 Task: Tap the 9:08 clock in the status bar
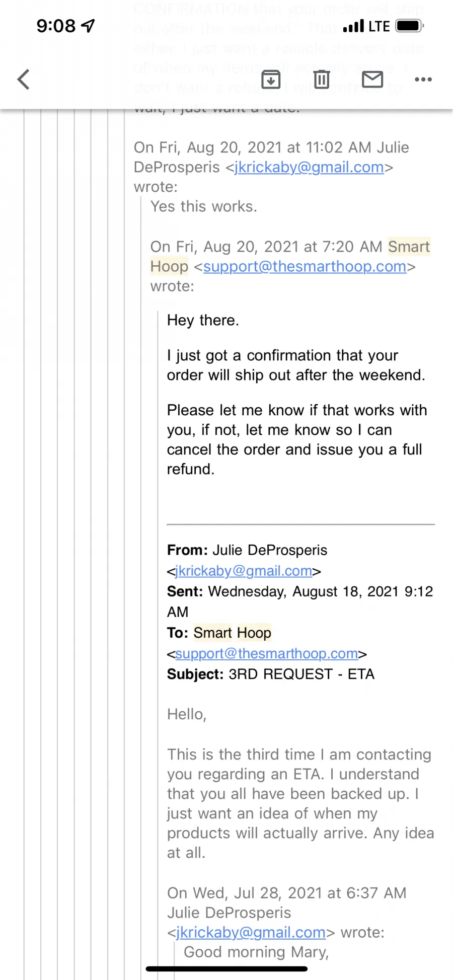coord(56,26)
